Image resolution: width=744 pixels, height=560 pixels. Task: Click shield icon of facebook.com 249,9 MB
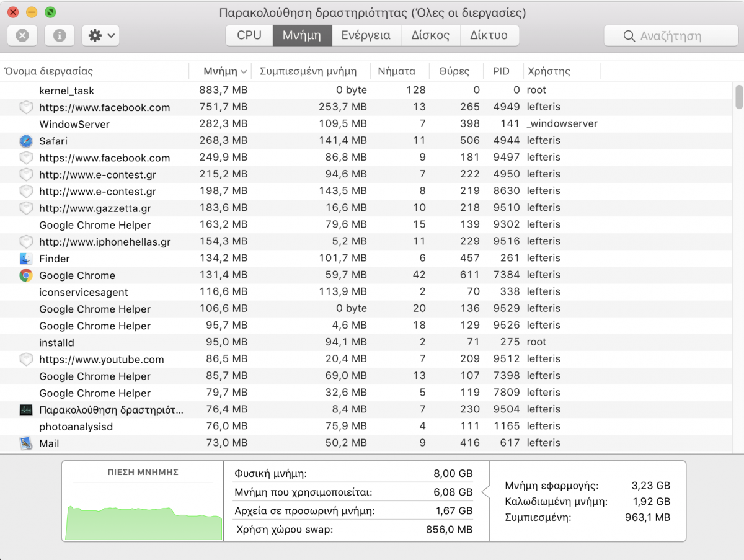(x=26, y=158)
